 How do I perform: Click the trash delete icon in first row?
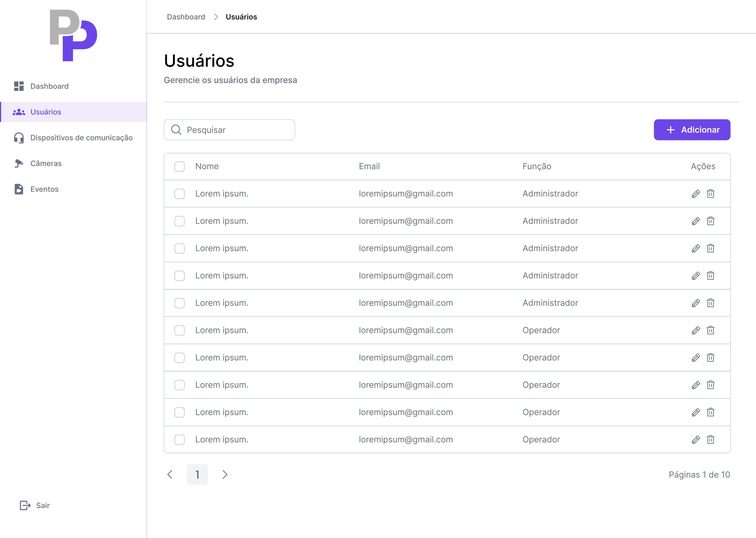click(710, 194)
